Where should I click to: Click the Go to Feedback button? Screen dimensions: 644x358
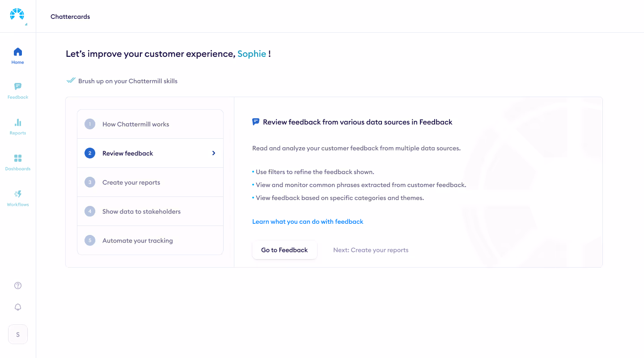284,250
